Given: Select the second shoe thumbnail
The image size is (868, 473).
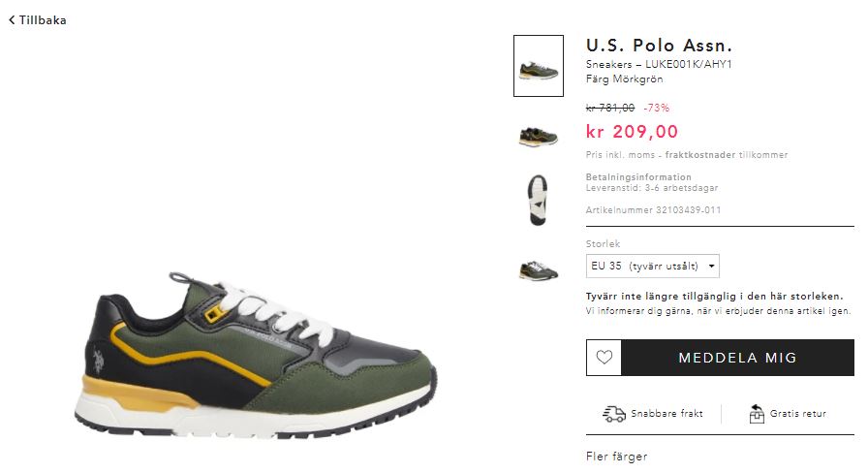Looking at the screenshot, I should 538,137.
